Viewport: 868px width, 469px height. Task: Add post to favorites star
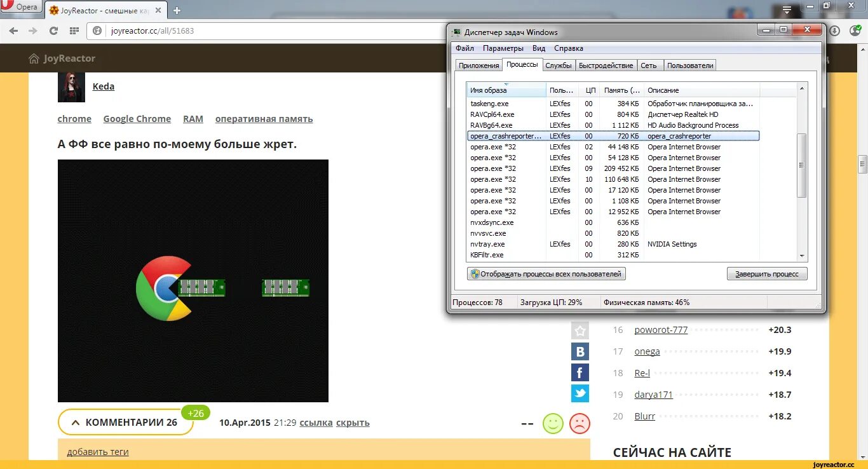tap(580, 330)
